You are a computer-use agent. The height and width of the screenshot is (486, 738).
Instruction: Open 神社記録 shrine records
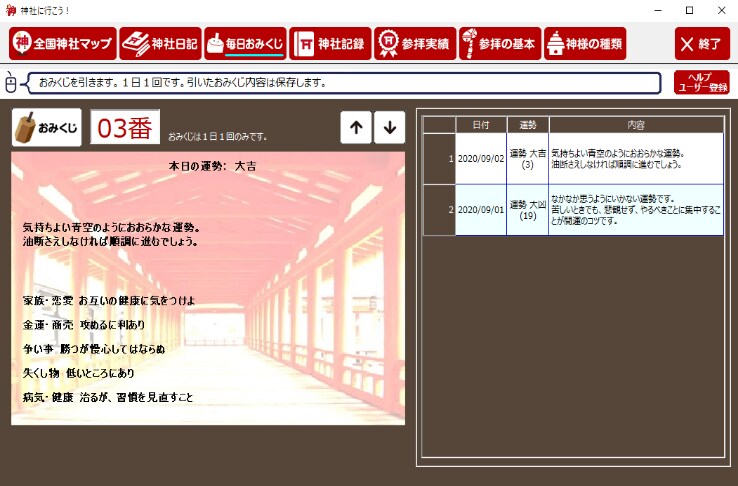tap(329, 44)
